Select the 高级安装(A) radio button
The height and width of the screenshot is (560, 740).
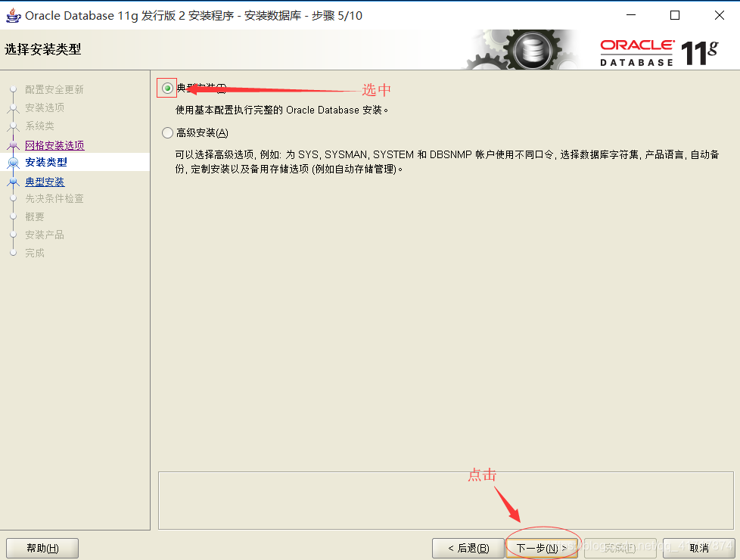click(x=167, y=133)
